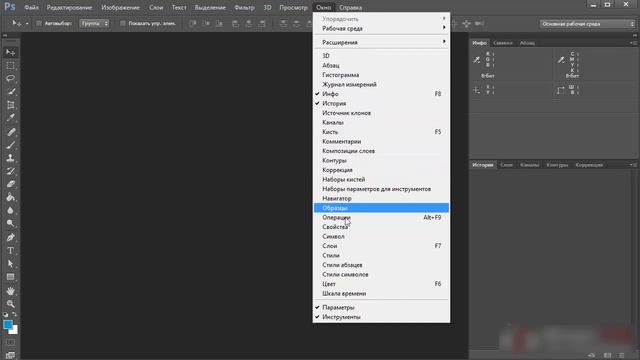Choose Образцы from the Окно menu
This screenshot has height=360, width=640.
[381, 208]
